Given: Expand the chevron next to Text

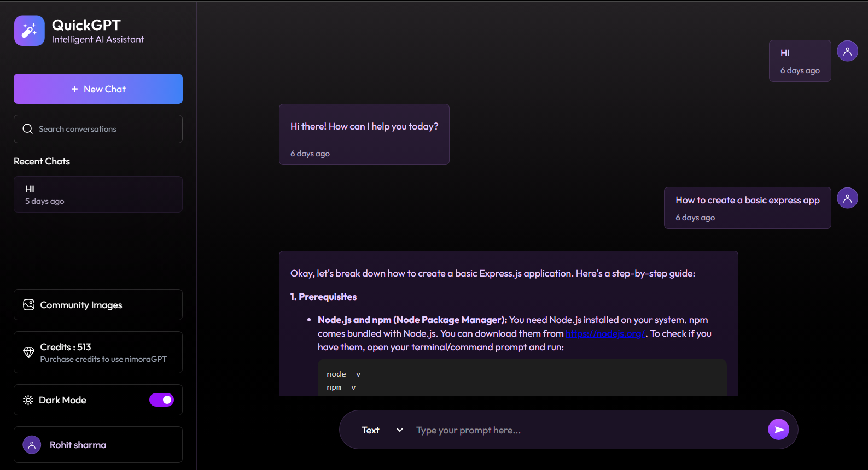Looking at the screenshot, I should (x=400, y=430).
